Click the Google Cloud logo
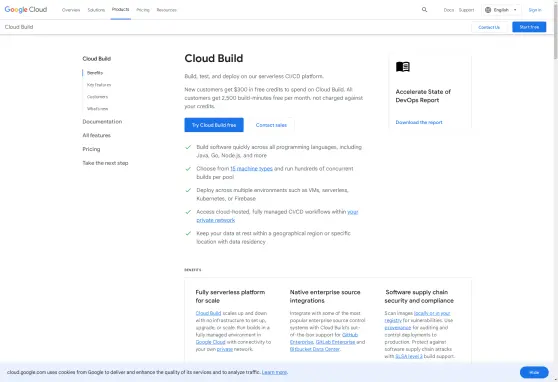This screenshot has width=558, height=382. [x=26, y=10]
